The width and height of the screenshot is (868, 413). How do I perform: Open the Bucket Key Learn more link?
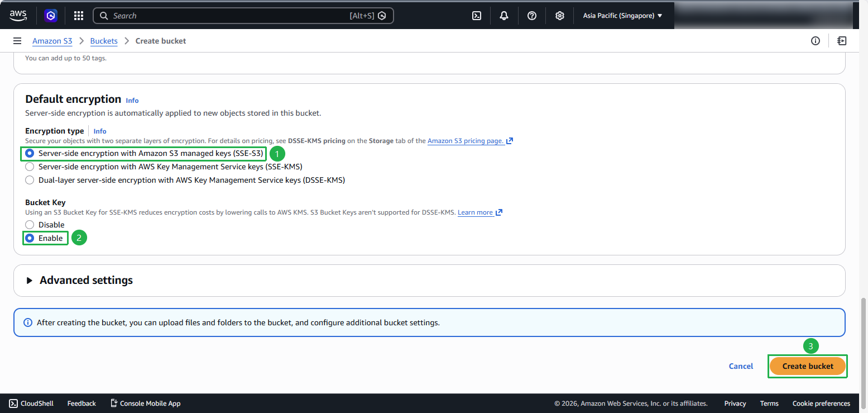(475, 212)
